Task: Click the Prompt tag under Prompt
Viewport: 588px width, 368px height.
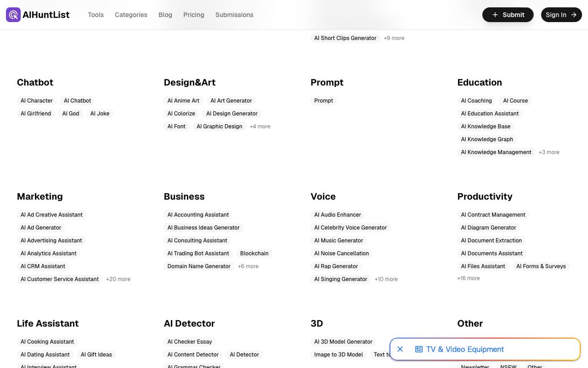Action: 323,101
